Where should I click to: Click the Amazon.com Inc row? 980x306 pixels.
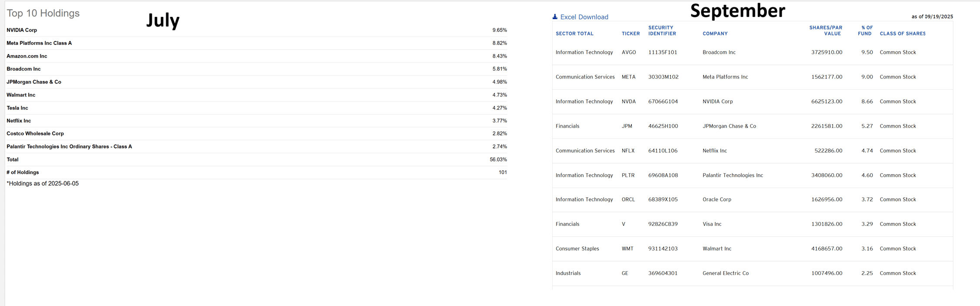(x=257, y=56)
